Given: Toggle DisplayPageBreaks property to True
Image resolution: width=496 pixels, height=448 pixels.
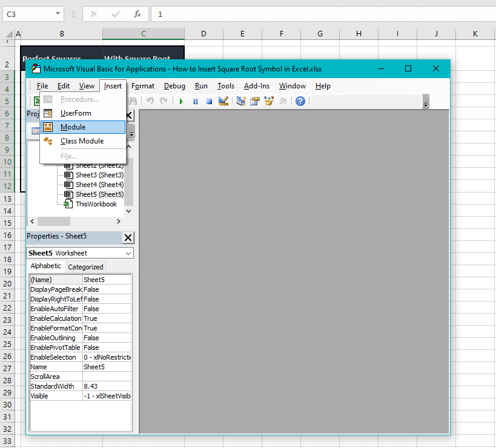Looking at the screenshot, I should 107,289.
